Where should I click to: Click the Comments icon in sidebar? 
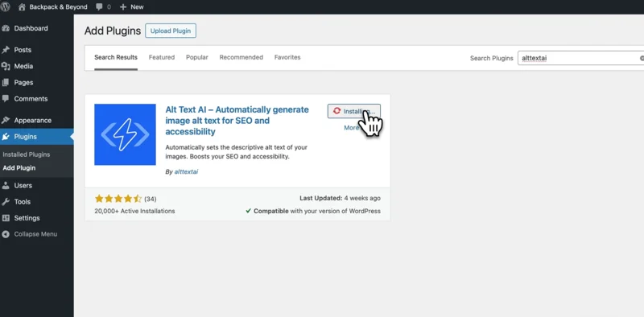[6, 98]
